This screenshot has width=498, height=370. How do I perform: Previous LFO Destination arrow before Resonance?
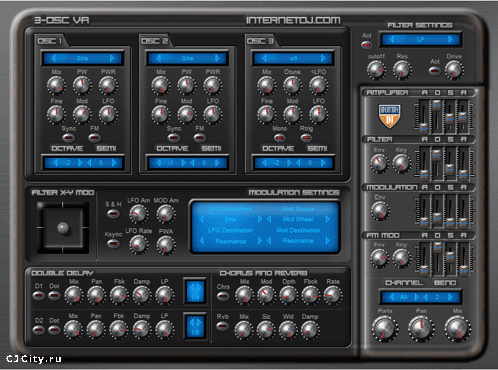202,241
